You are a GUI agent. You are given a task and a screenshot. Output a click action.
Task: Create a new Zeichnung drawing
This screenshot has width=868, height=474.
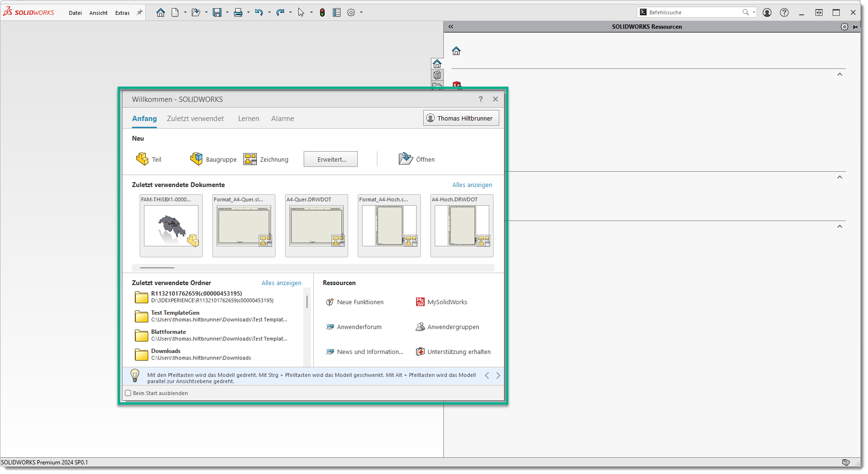(x=266, y=159)
